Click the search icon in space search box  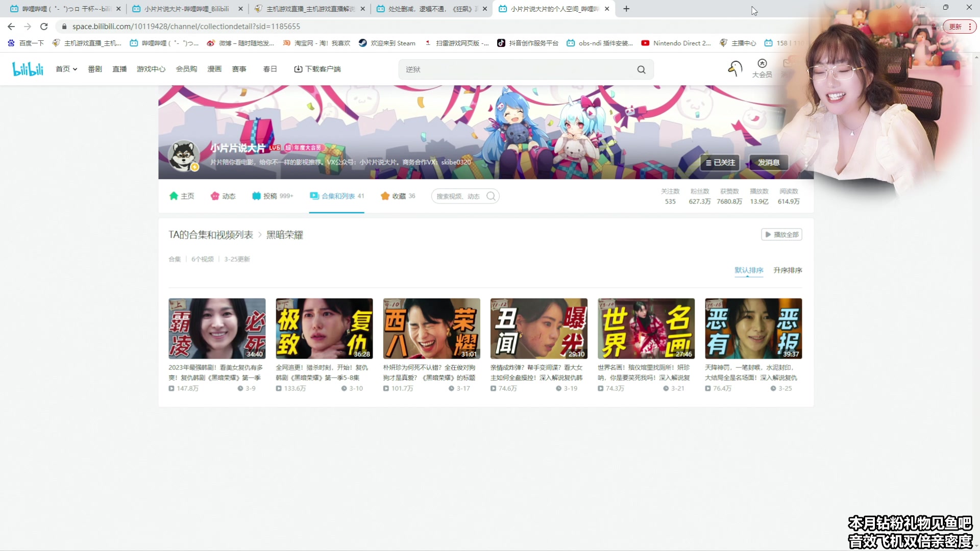pyautogui.click(x=491, y=196)
